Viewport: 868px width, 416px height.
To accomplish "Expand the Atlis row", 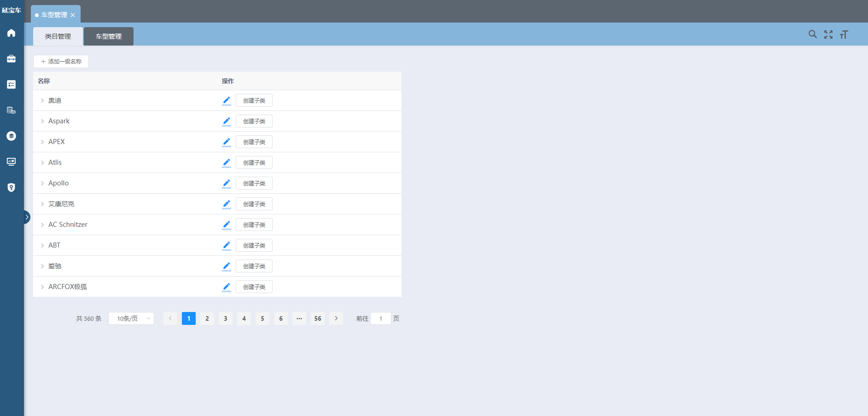I will click(x=42, y=162).
